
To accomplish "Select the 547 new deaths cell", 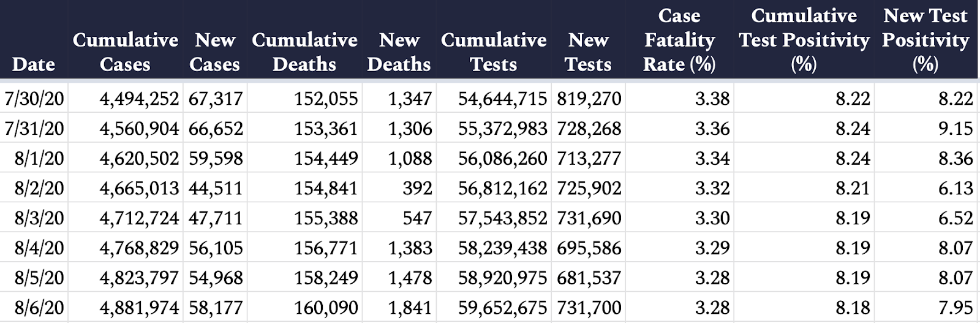I will 399,218.
